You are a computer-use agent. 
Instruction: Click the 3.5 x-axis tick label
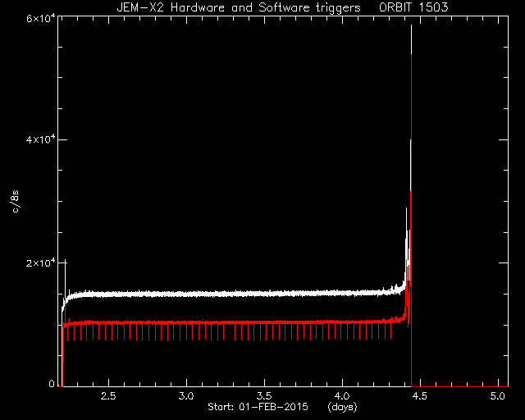point(264,396)
